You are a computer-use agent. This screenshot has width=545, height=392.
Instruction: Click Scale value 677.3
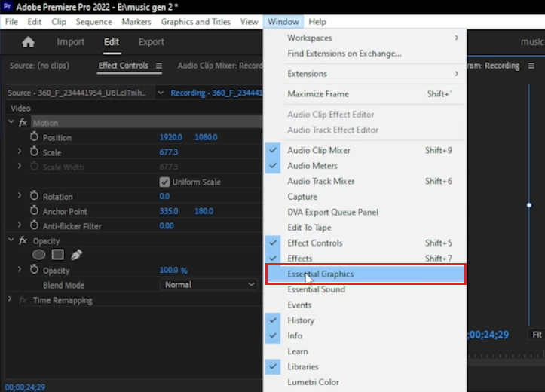(x=169, y=152)
